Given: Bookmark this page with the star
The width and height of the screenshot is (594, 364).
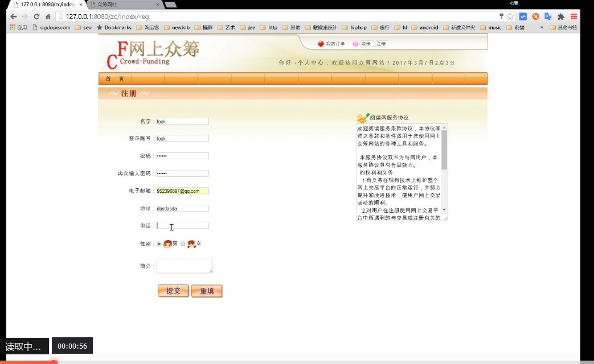Looking at the screenshot, I should click(x=510, y=16).
